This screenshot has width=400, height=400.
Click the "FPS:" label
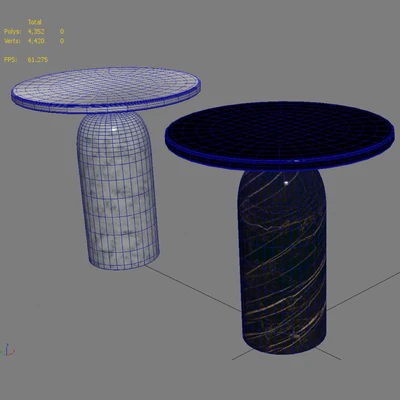pyautogui.click(x=10, y=60)
